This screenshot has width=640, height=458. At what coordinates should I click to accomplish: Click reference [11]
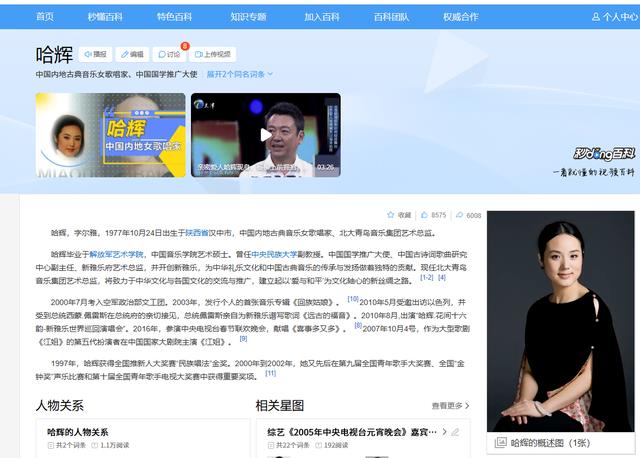(x=271, y=373)
